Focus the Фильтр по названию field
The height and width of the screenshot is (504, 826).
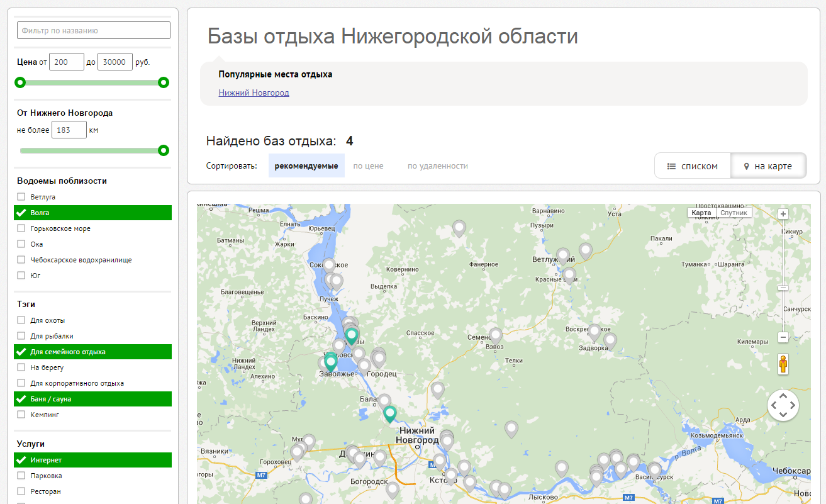94,30
